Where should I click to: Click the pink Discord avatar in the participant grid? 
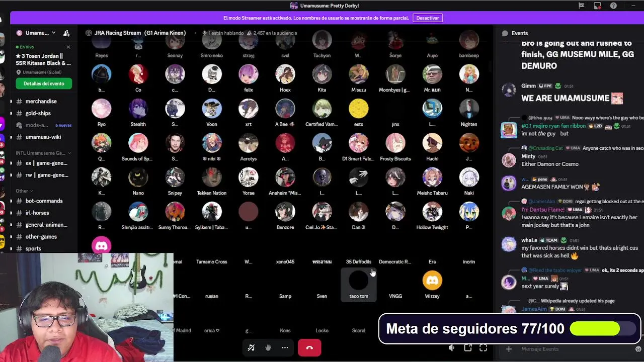click(102, 246)
